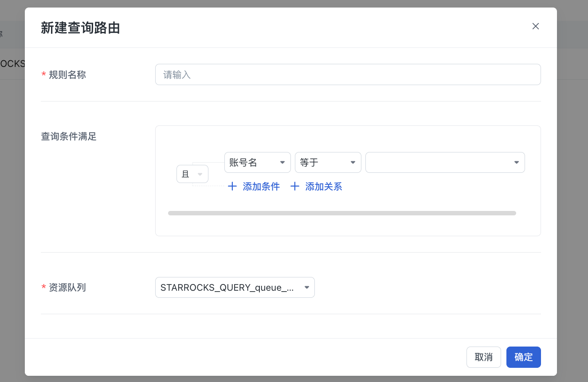Open the 账号名 condition field dropdown
This screenshot has height=382, width=588.
pyautogui.click(x=253, y=163)
